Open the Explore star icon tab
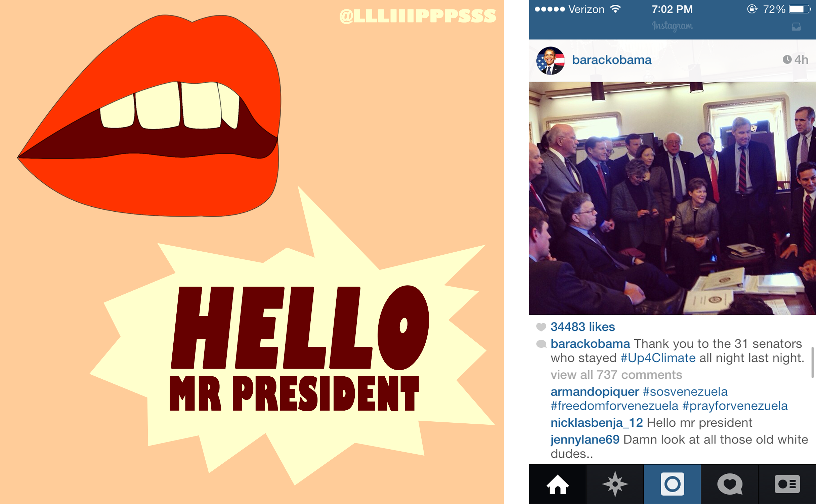Screen dimensions: 816x504 coord(615,484)
